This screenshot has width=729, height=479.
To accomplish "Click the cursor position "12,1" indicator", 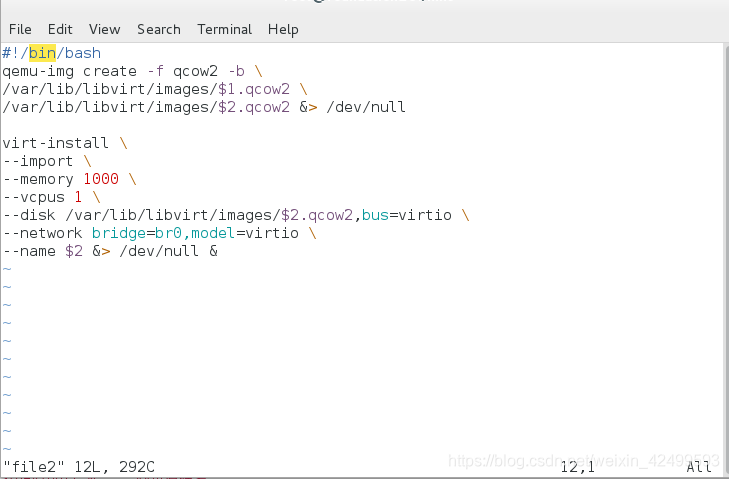I will (x=577, y=466).
